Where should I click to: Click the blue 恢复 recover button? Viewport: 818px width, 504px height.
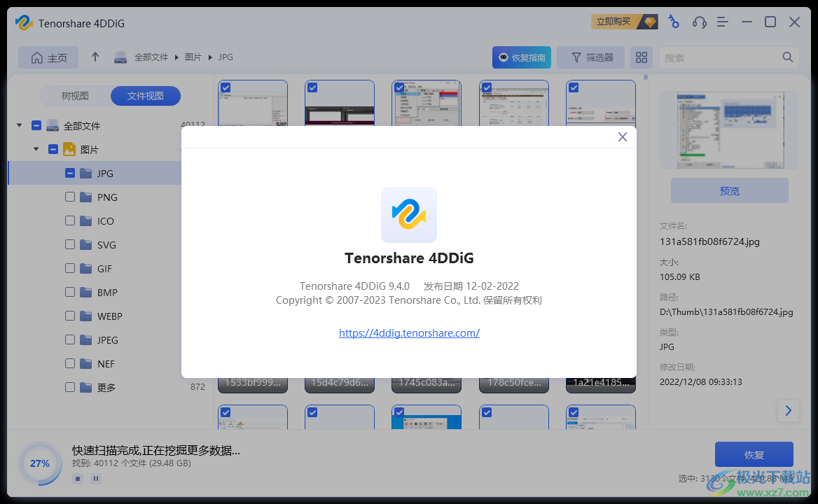754,454
